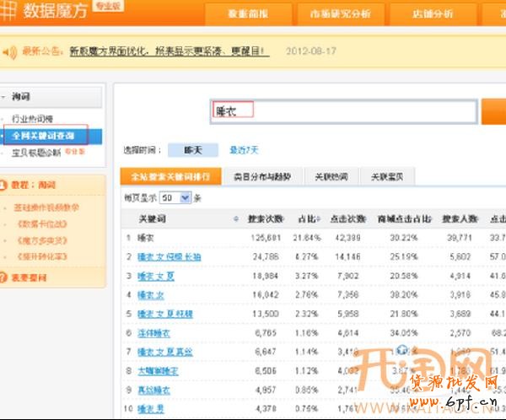The image size is (506, 420).
Task: Select 昨天 as the time range
Action: tap(186, 150)
